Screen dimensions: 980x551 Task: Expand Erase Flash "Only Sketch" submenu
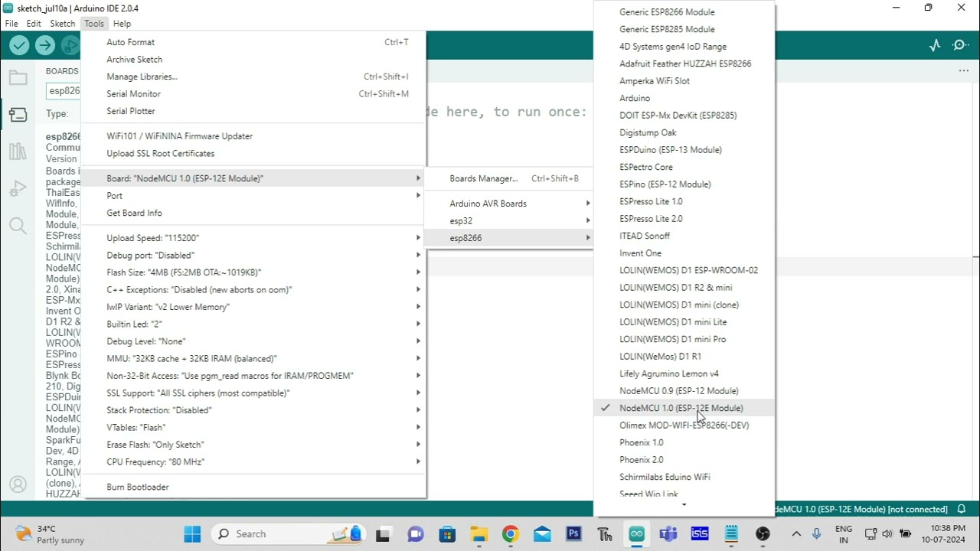253,445
